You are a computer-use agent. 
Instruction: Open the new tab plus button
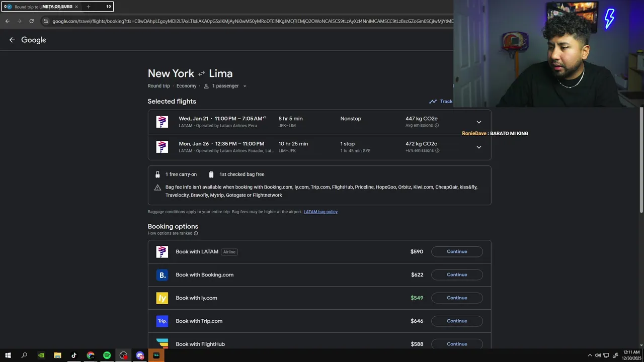(x=89, y=7)
